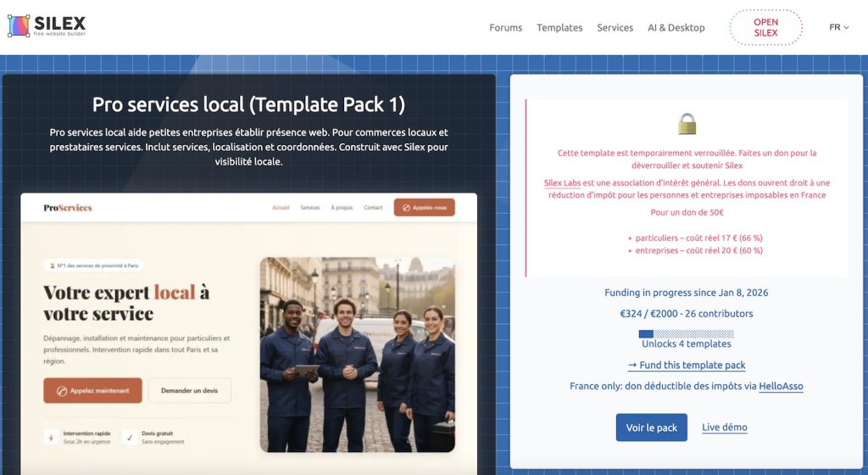This screenshot has height=475, width=868.
Task: Open the Forums menu item
Action: 505,28
